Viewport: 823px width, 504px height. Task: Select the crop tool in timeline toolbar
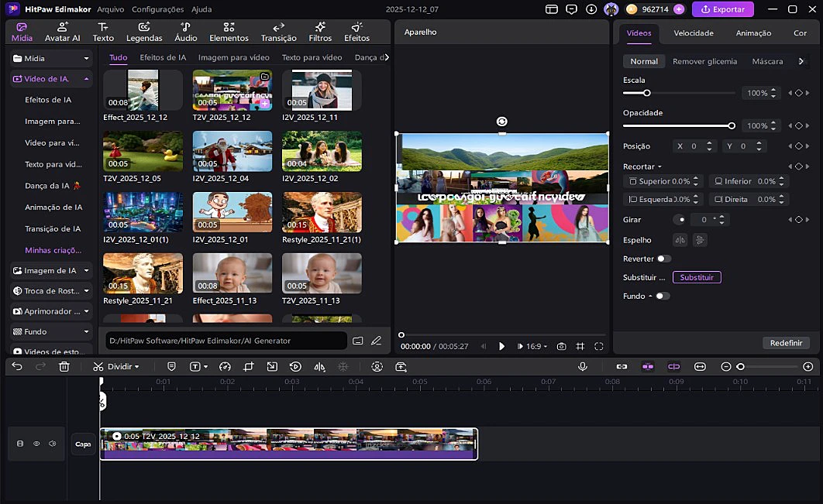click(248, 366)
